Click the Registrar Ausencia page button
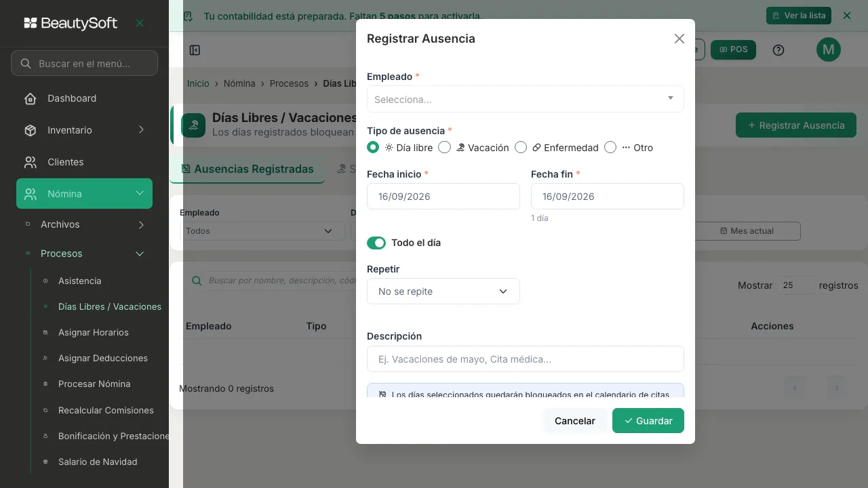868x488 pixels. [796, 125]
